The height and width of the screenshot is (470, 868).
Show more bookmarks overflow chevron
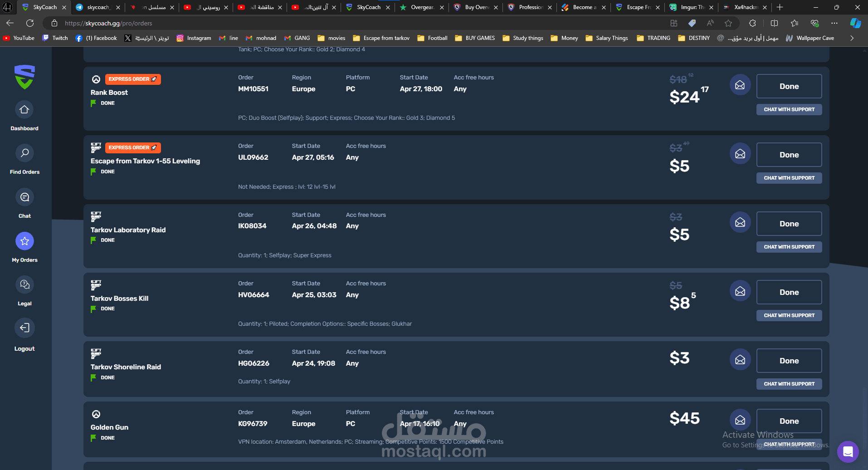point(852,38)
